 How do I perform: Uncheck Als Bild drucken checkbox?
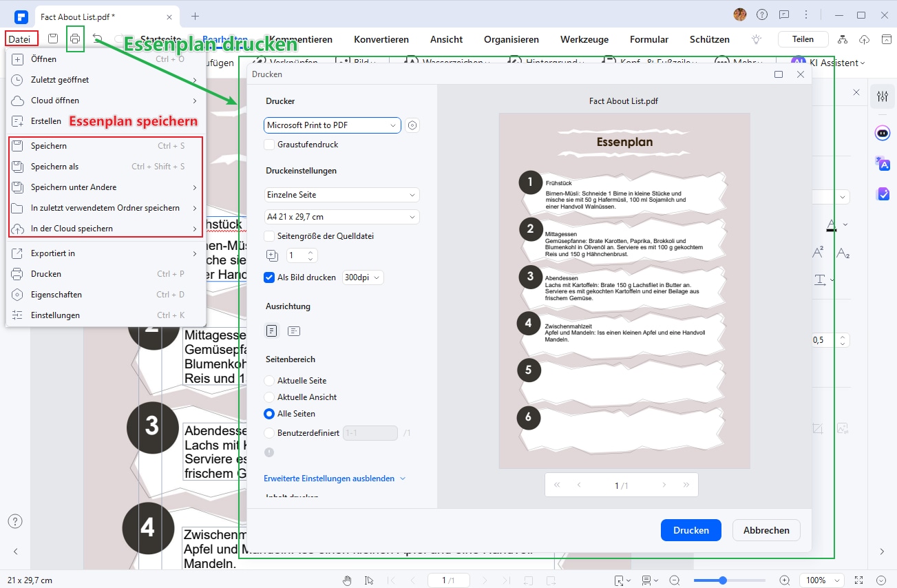point(269,277)
